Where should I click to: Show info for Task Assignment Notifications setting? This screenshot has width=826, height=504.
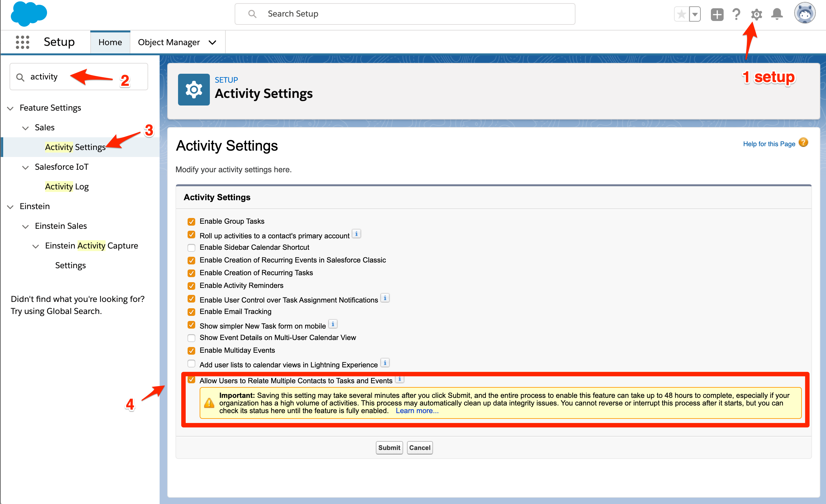pyautogui.click(x=385, y=297)
